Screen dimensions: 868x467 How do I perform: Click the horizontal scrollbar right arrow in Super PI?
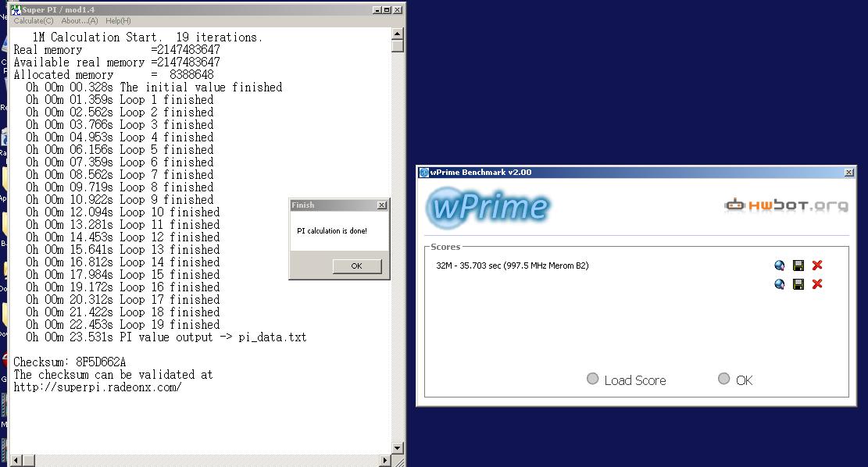pos(385,460)
